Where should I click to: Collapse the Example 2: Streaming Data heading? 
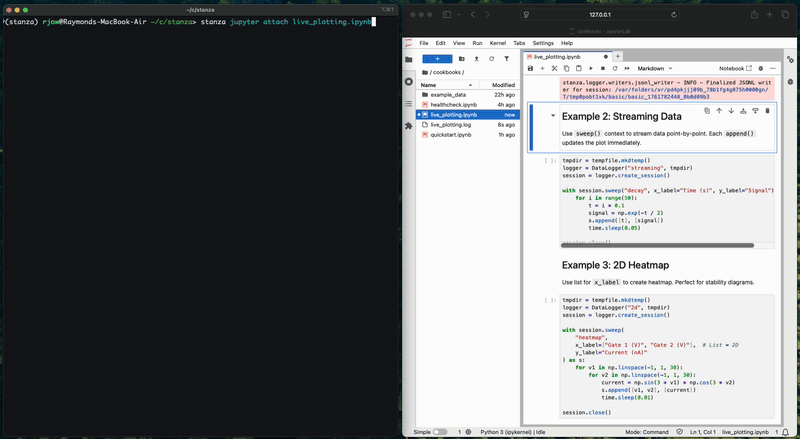553,116
